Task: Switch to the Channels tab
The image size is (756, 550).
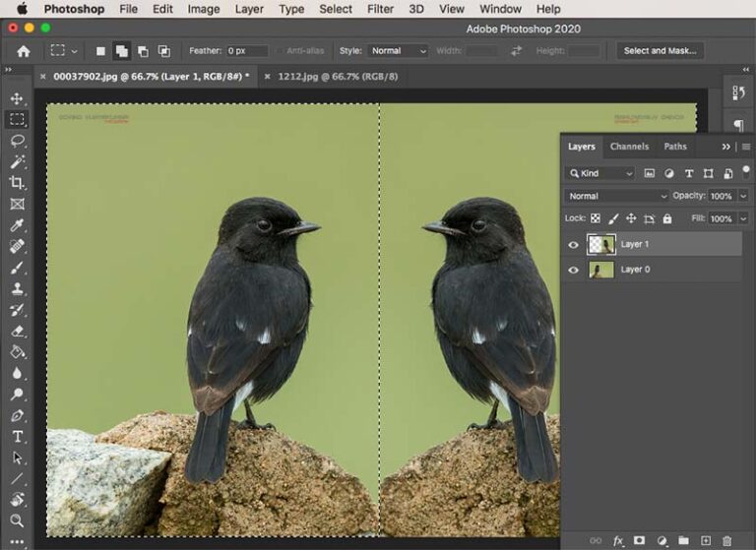Action: pos(629,146)
